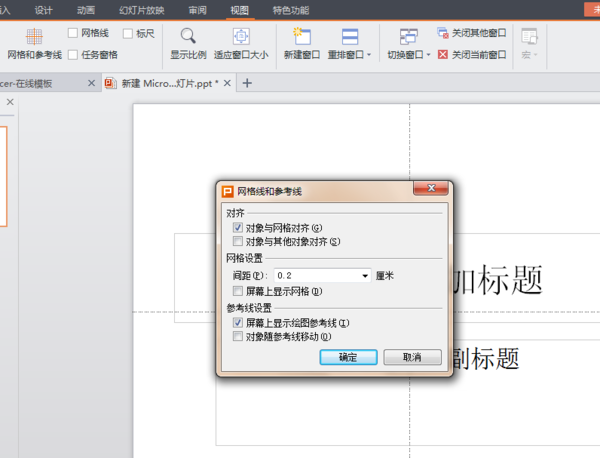The height and width of the screenshot is (458, 600).
Task: Click the Zoom (显示比例) magnifier icon
Action: [188, 36]
